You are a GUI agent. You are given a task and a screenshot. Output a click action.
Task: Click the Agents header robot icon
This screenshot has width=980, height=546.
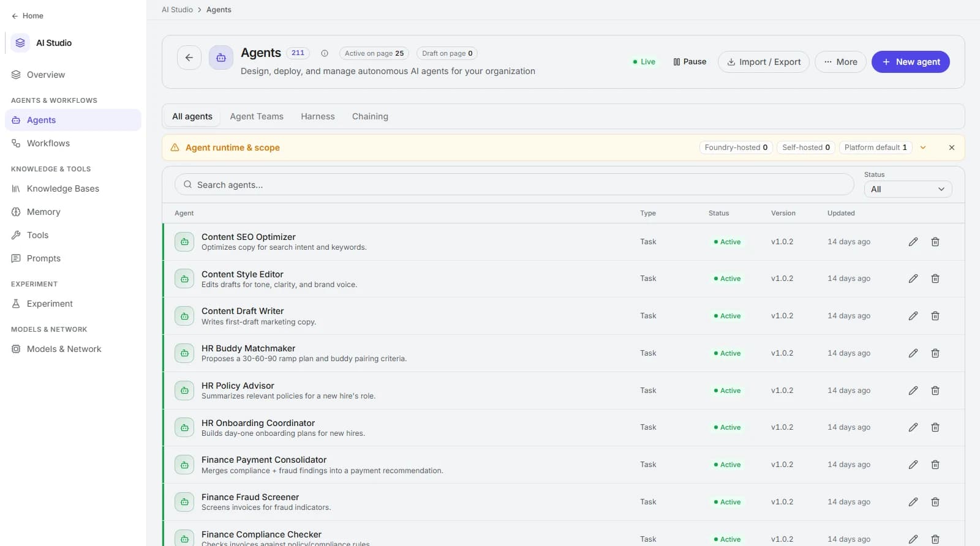[221, 58]
